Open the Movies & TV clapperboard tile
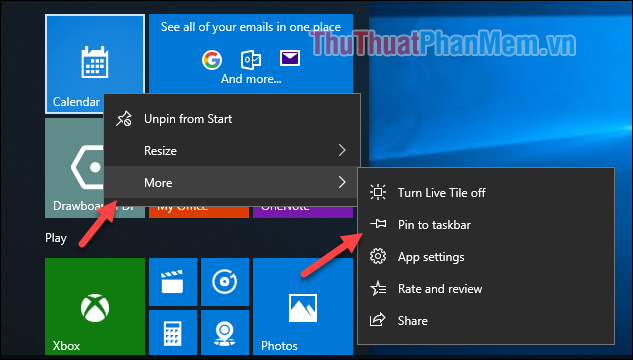This screenshot has width=633, height=360. [173, 282]
